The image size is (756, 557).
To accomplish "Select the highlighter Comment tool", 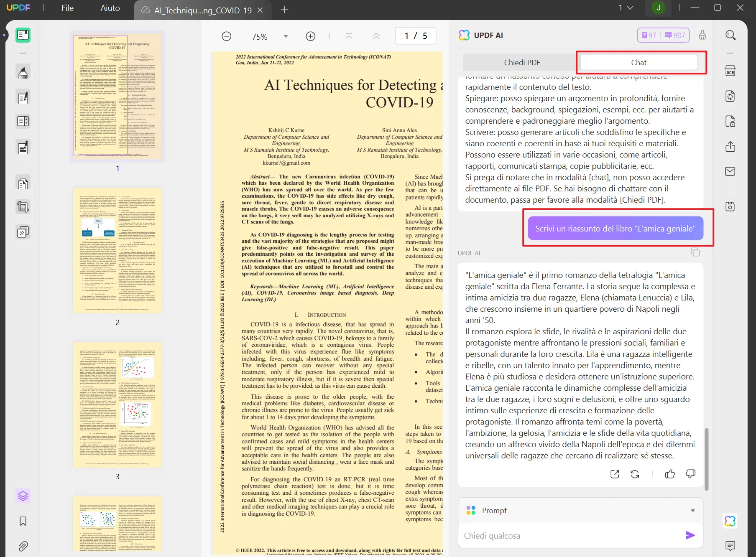I will pos(23,72).
